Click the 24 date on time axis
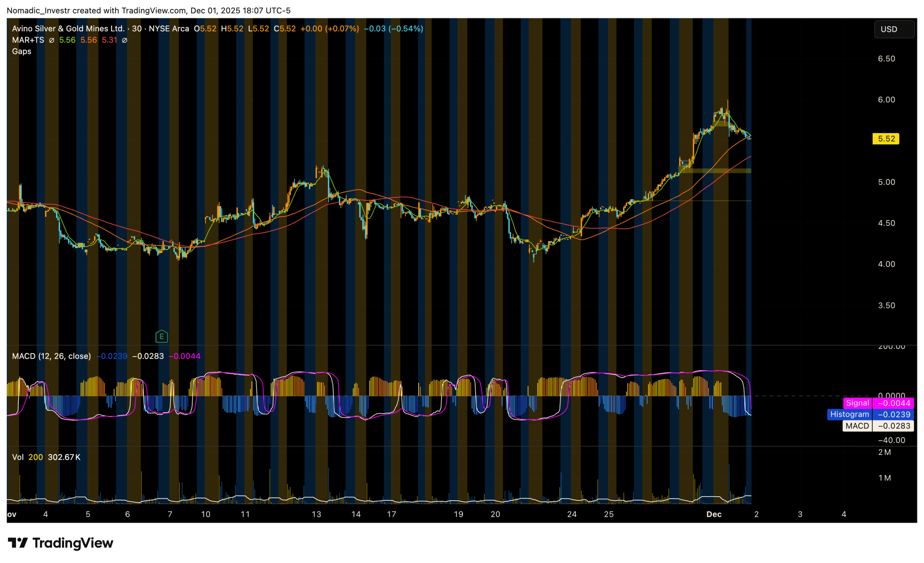Screen dimensions: 924x563 pyautogui.click(x=571, y=514)
